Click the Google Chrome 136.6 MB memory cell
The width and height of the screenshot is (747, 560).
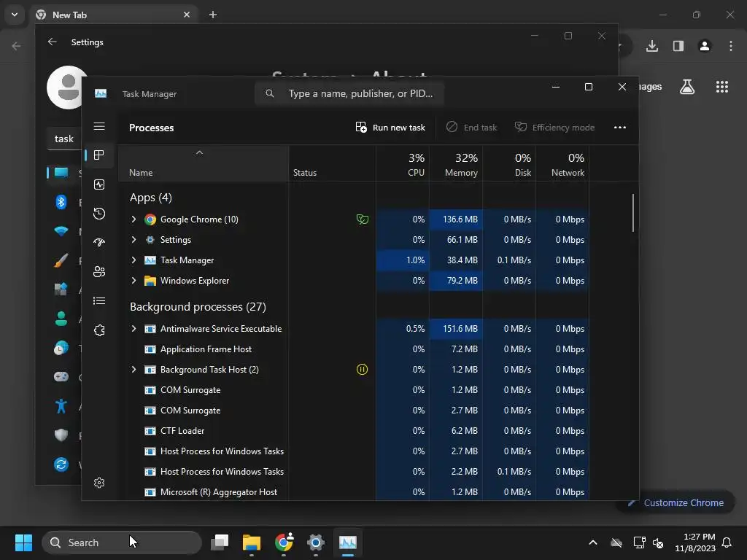tap(456, 219)
